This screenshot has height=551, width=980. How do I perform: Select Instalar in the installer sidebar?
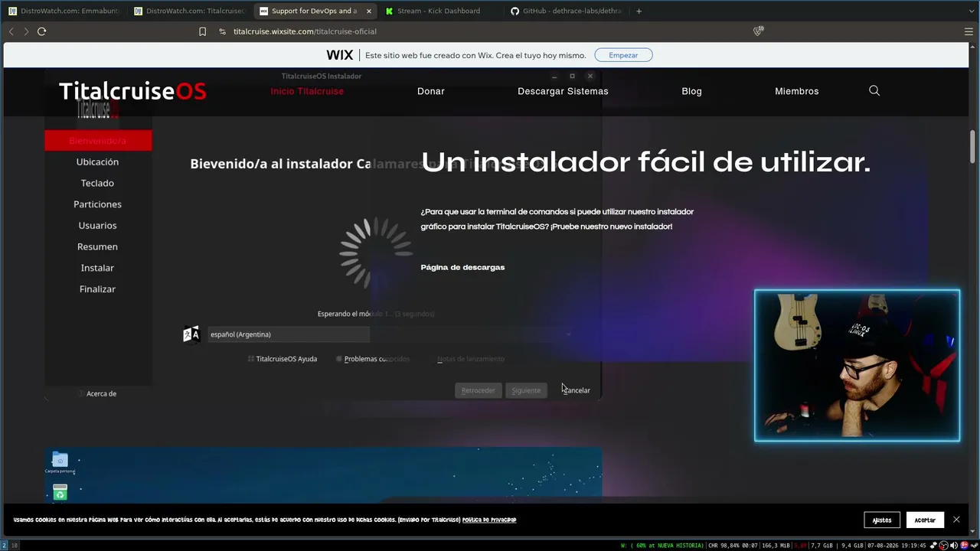pyautogui.click(x=98, y=268)
